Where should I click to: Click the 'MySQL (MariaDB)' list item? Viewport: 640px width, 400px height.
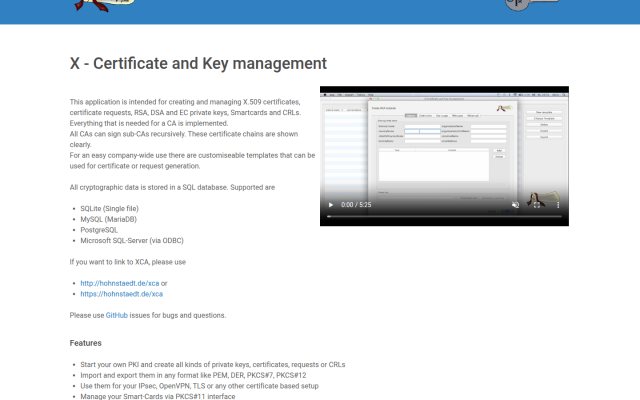pos(108,219)
